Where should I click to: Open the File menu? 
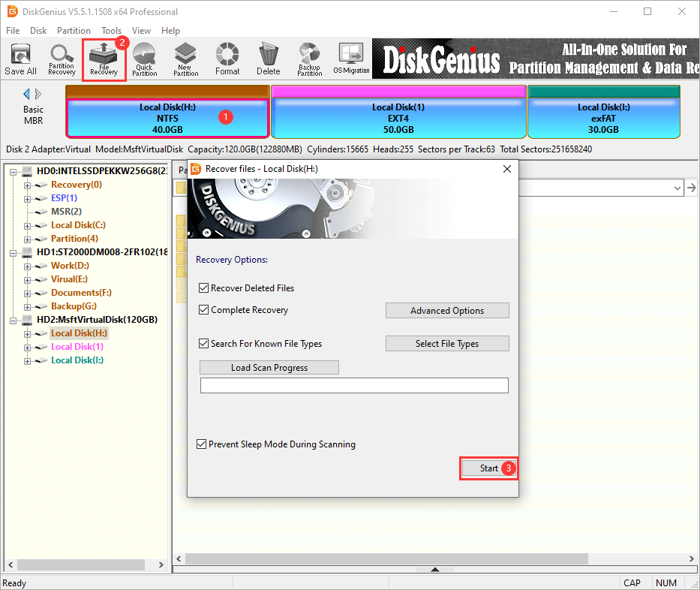[x=13, y=30]
